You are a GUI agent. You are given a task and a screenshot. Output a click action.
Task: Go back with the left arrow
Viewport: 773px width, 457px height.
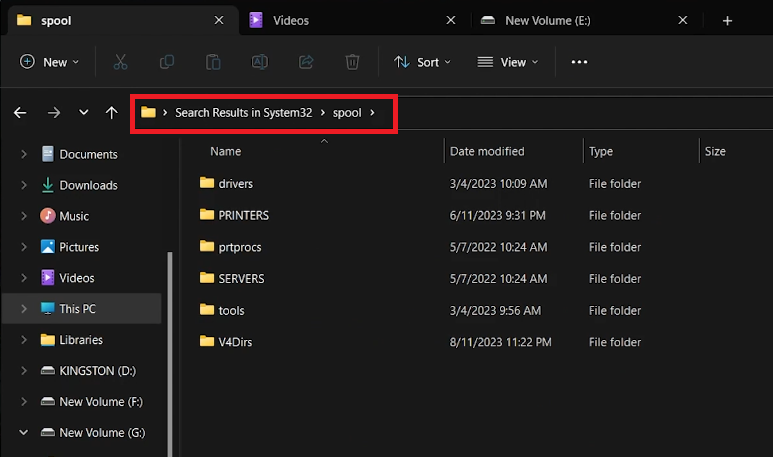coord(20,113)
